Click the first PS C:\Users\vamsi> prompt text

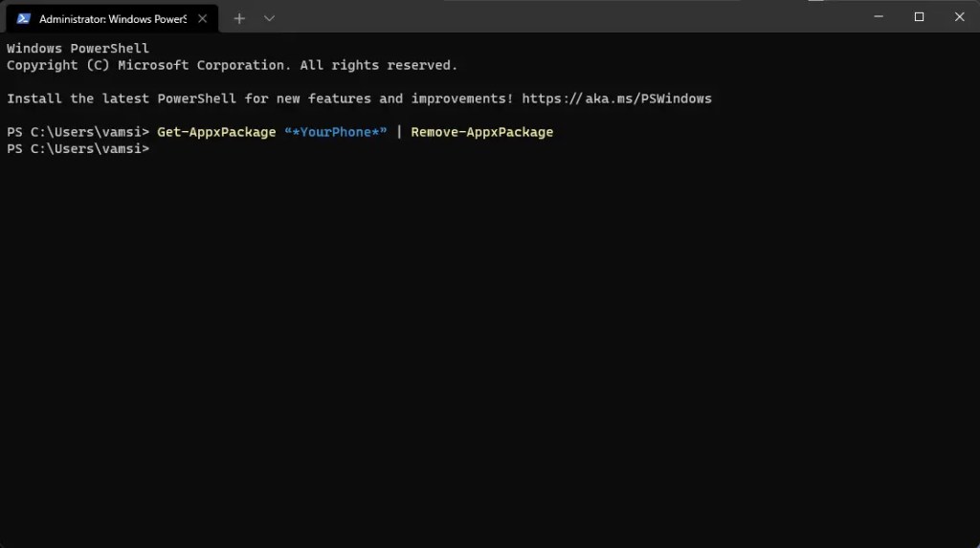(x=78, y=133)
